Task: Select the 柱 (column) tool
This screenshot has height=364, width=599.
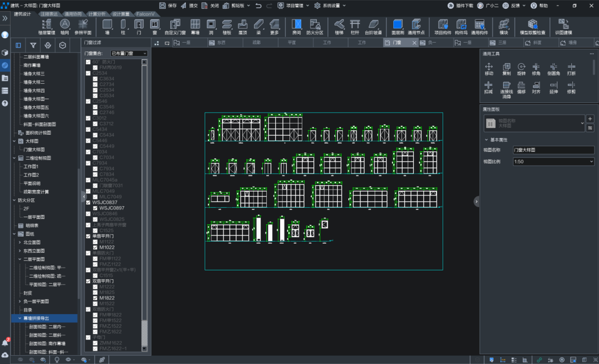Action: (123, 27)
